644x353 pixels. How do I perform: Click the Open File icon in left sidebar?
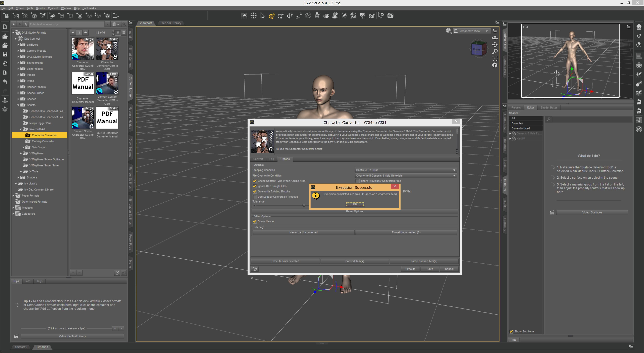point(5,36)
